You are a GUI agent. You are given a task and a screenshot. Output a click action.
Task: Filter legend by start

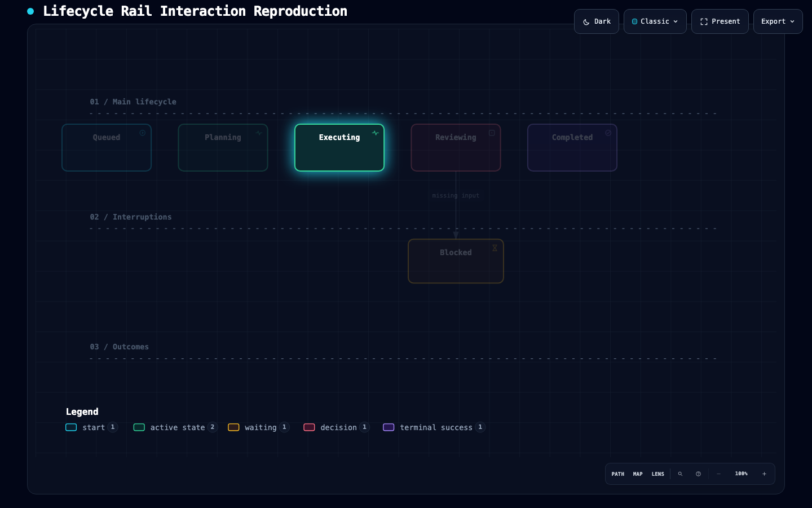(91, 427)
